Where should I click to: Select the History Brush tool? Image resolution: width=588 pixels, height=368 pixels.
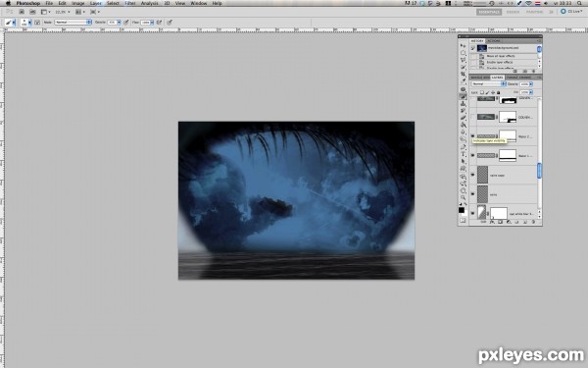click(463, 110)
